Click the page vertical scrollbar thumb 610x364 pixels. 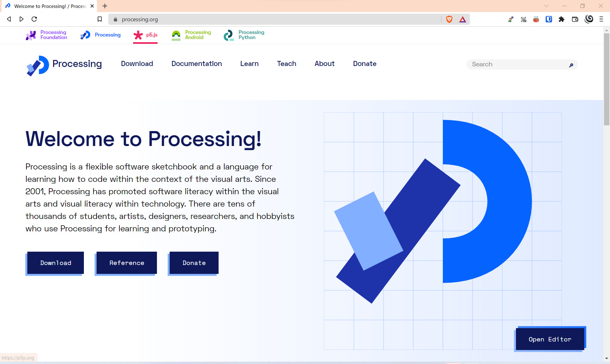tap(607, 79)
